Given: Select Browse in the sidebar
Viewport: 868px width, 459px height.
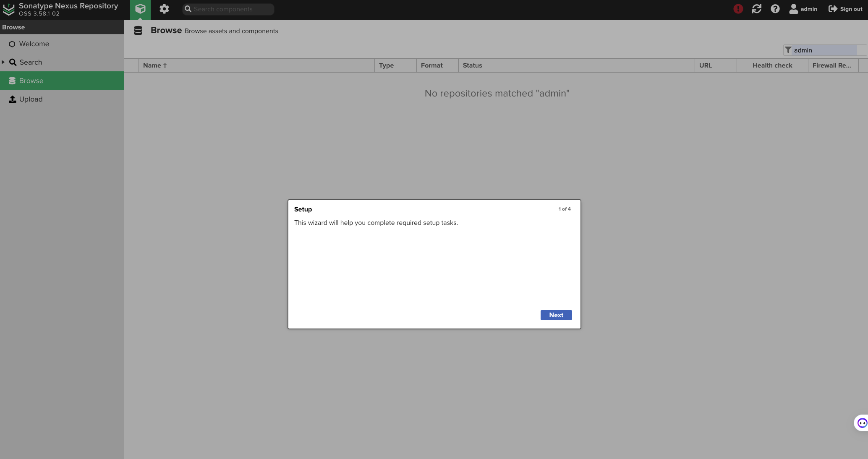Looking at the screenshot, I should (31, 81).
